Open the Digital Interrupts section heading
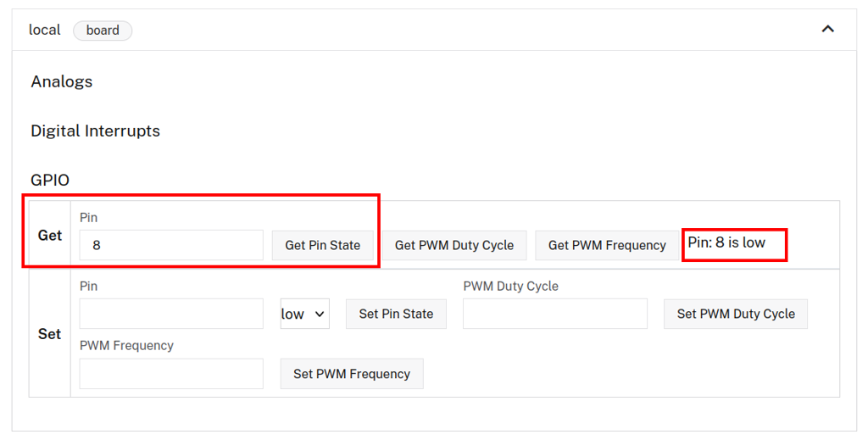Viewport: 868px width, 440px height. [95, 131]
